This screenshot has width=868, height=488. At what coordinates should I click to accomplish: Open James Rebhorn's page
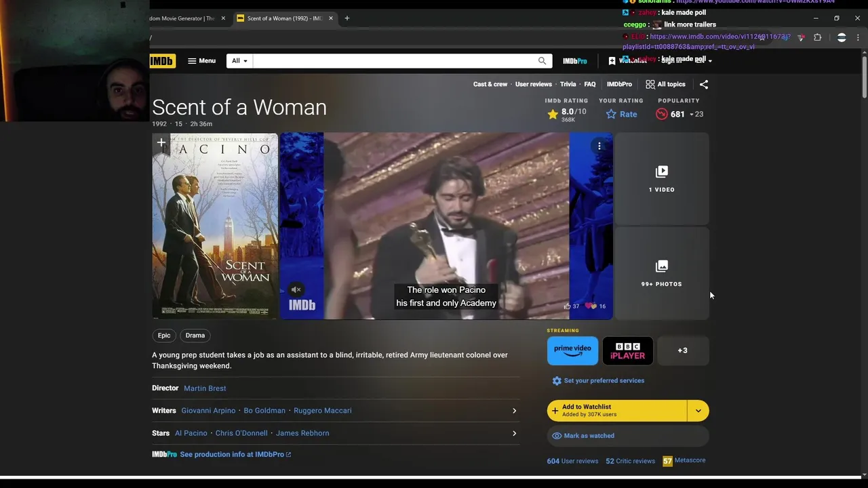tap(302, 433)
